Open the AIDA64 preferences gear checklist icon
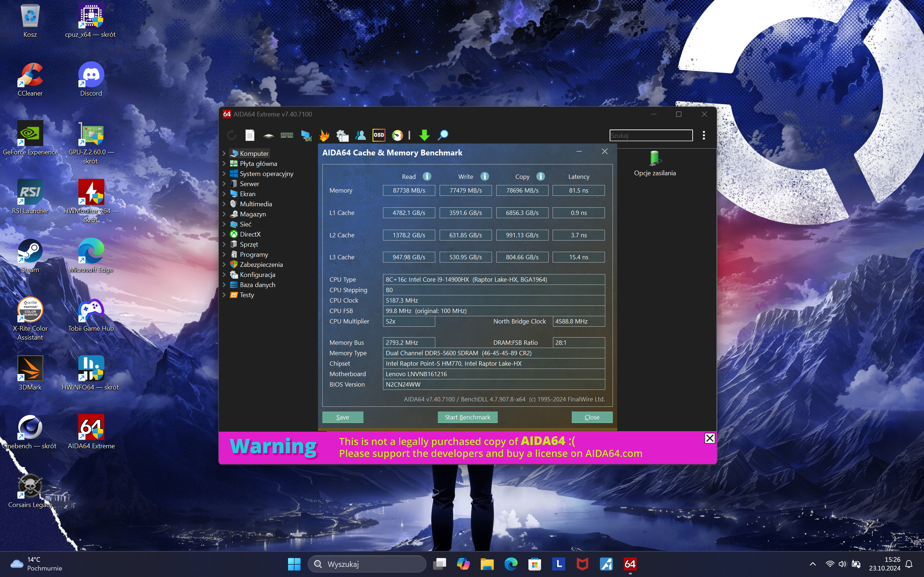924x577 pixels. click(342, 135)
